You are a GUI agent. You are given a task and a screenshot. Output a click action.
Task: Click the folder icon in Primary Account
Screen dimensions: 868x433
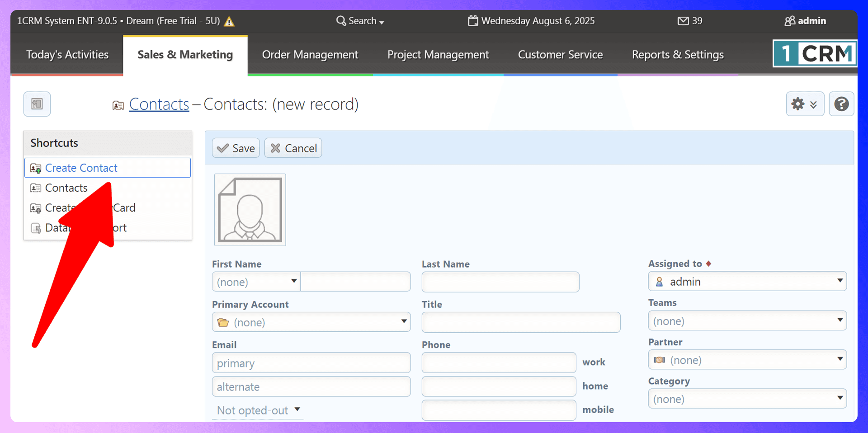pos(223,322)
